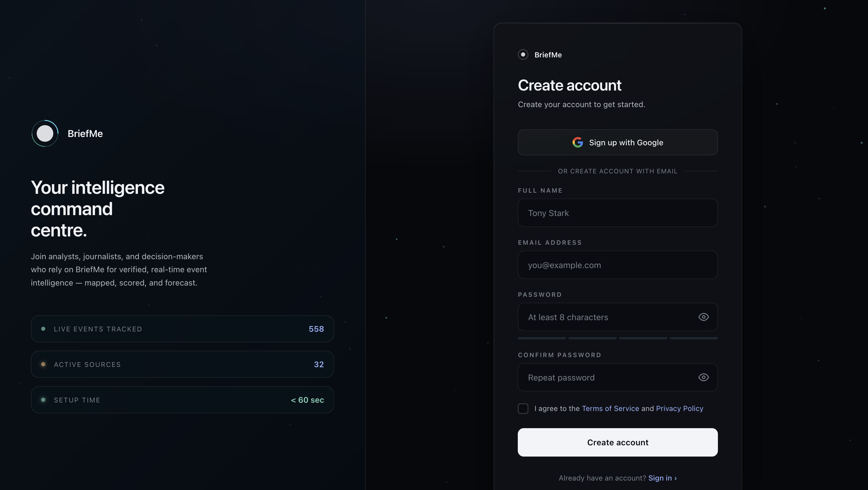Focus the Confirm Password input field

pos(618,377)
